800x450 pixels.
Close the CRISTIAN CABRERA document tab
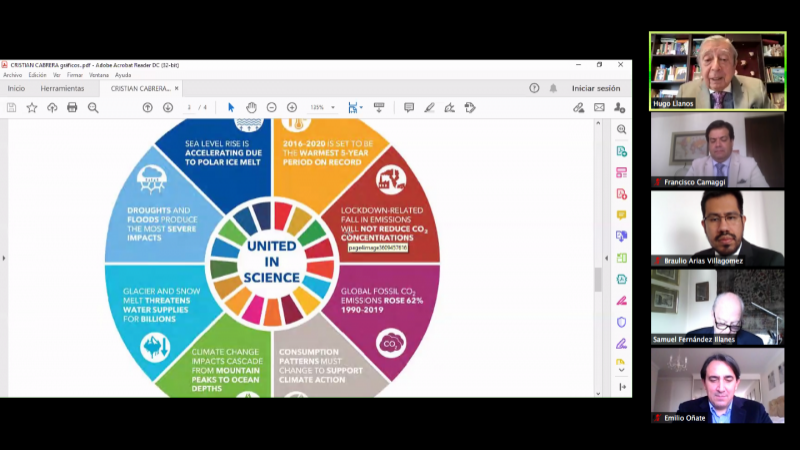(177, 88)
